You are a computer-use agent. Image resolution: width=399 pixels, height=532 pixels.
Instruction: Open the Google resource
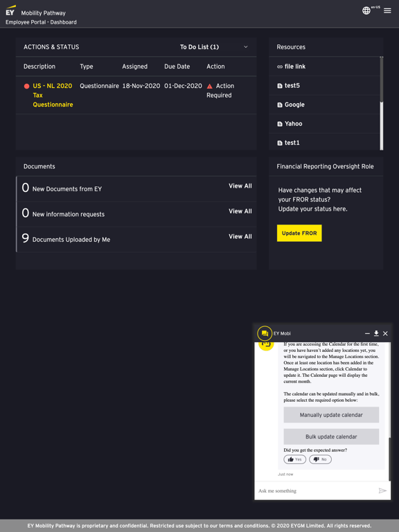294,105
